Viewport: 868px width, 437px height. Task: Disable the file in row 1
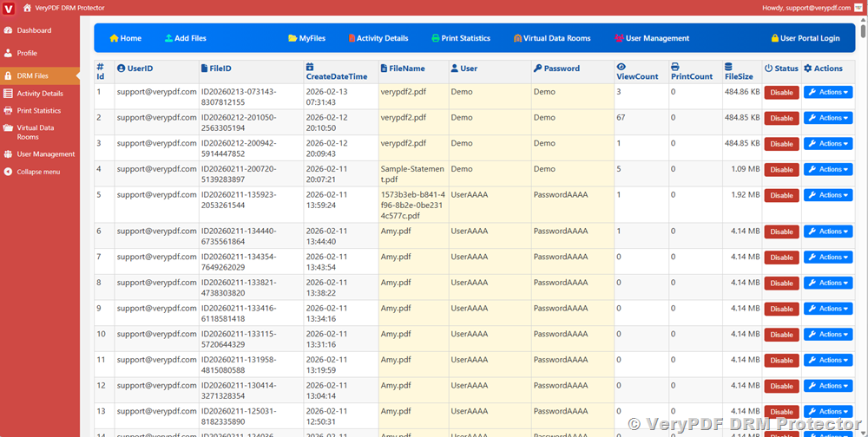[781, 92]
